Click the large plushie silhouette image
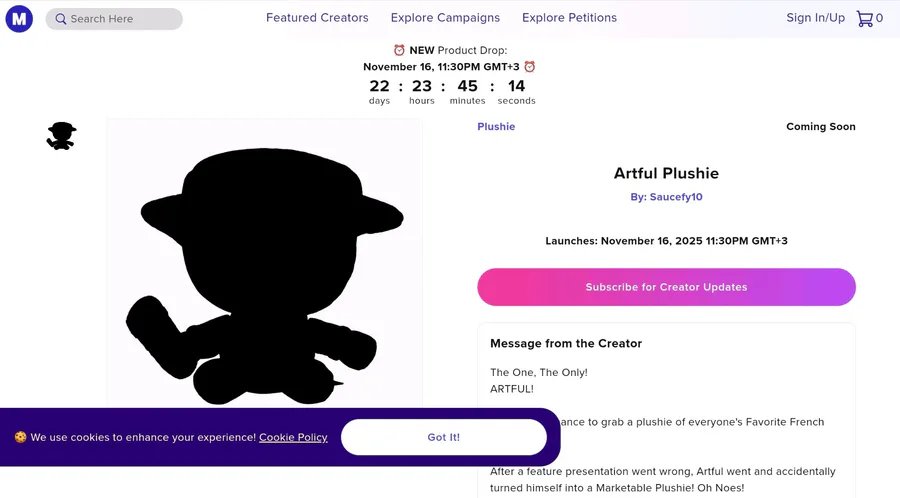Screen dimensions: 900x498 click(x=265, y=270)
